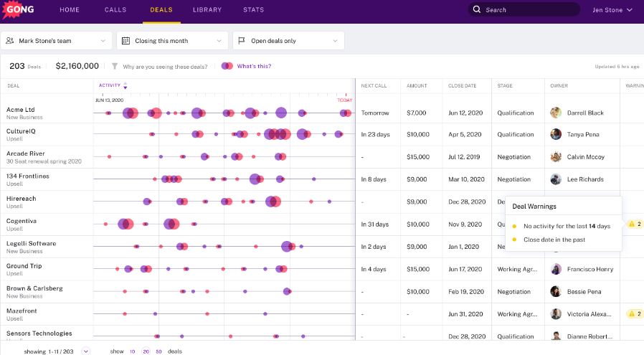This screenshot has width=644, height=355.
Task: Click Victoria Alexa's avatar
Action: [x=556, y=314]
